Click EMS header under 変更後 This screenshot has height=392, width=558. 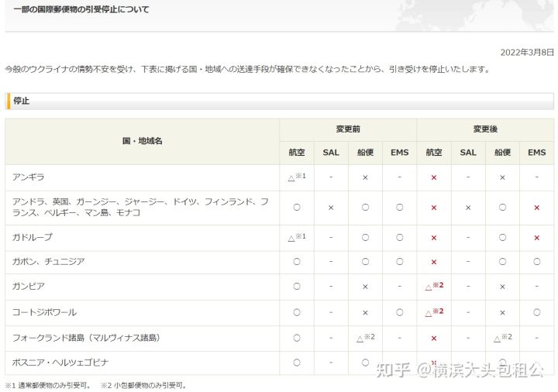[x=536, y=153]
